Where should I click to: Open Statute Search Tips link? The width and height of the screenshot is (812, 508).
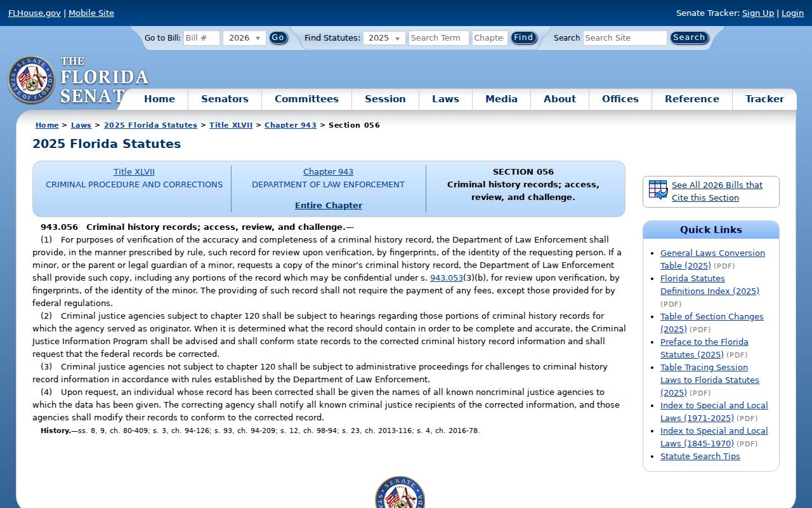700,456
